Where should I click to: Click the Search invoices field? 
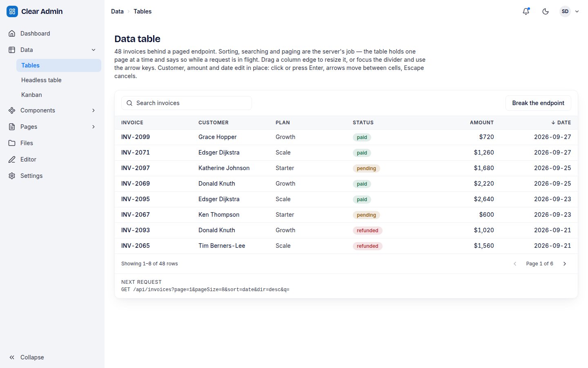[187, 103]
